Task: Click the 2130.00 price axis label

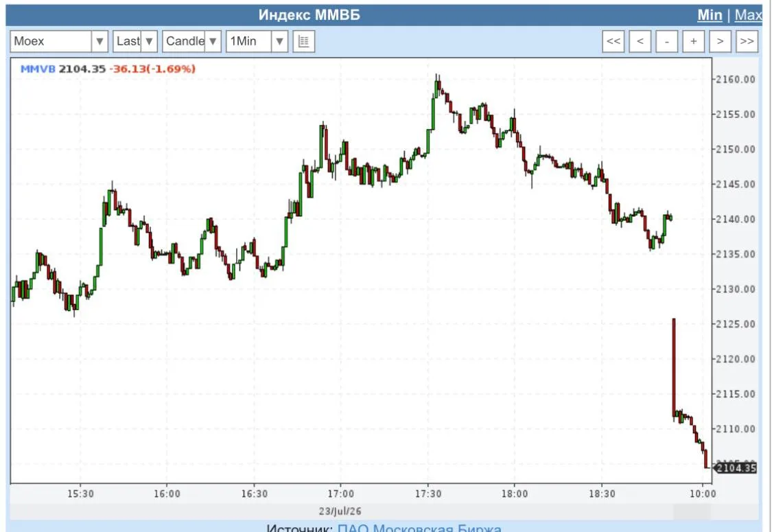Action: (x=736, y=289)
